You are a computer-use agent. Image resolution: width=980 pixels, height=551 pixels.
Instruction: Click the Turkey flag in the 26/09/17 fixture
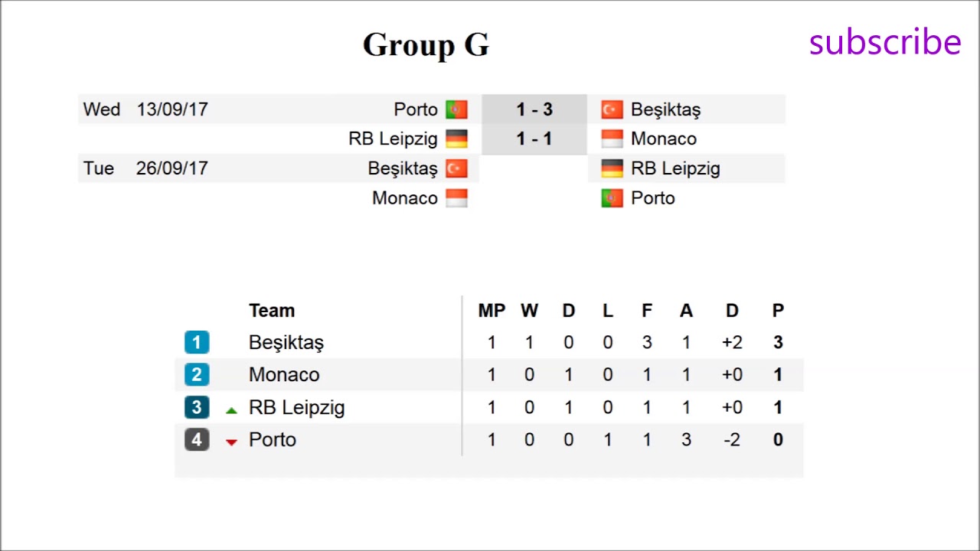pyautogui.click(x=456, y=168)
